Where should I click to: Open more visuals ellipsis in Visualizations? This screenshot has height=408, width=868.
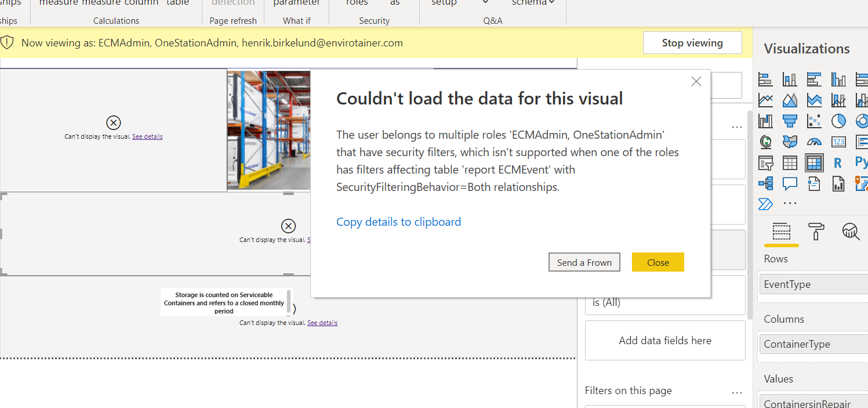[x=790, y=204]
